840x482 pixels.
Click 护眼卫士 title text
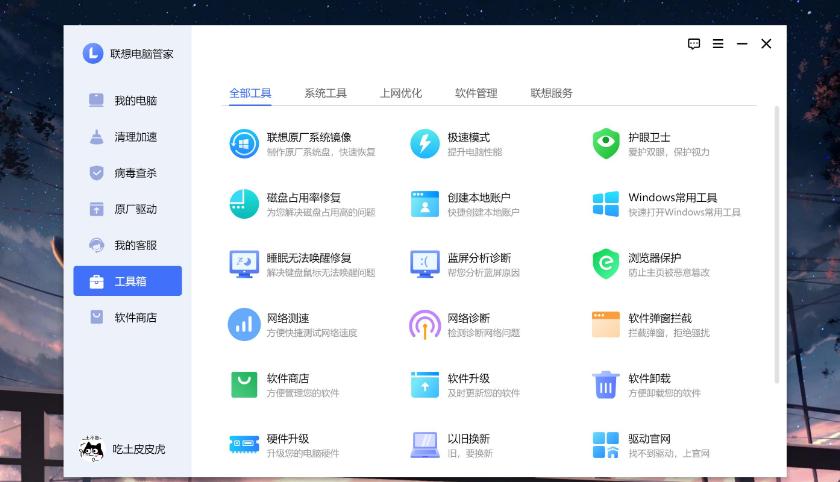click(649, 137)
